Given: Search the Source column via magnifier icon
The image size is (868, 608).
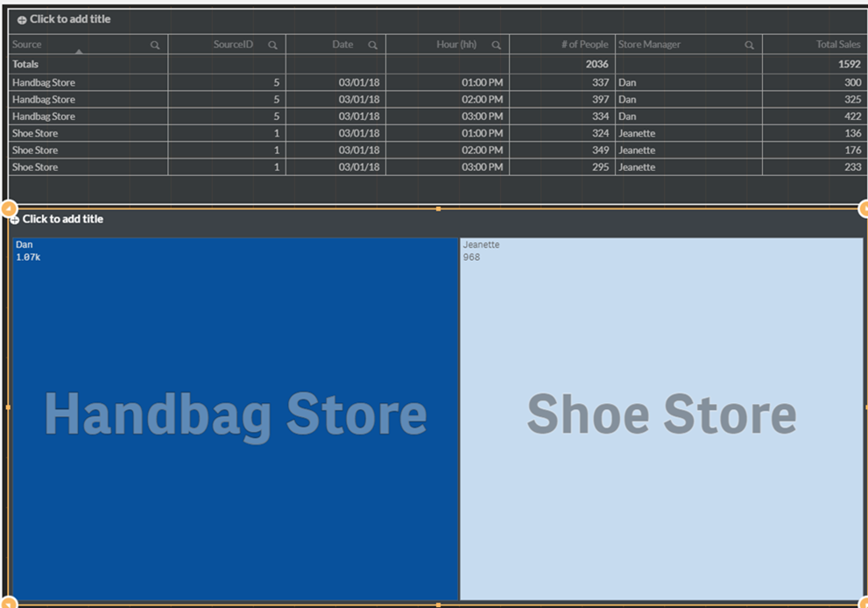Looking at the screenshot, I should click(x=155, y=46).
